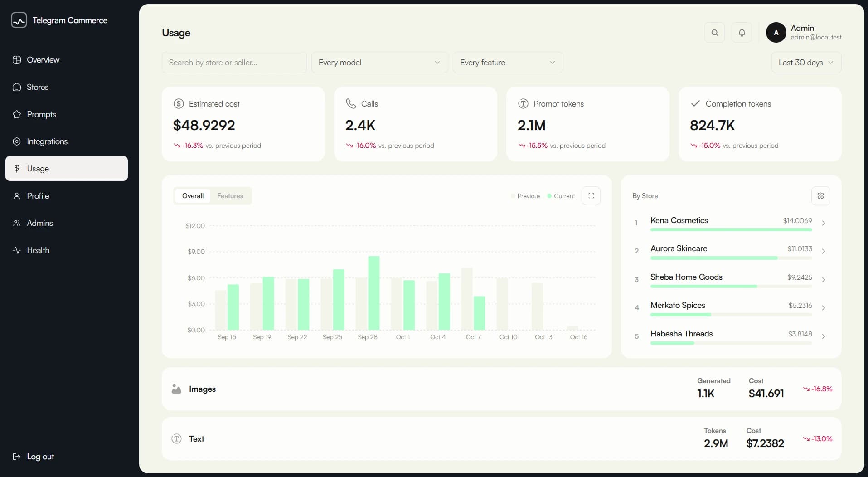Screen dimensions: 868x477
Task: Select the Usage sidebar item
Action: 67,169
